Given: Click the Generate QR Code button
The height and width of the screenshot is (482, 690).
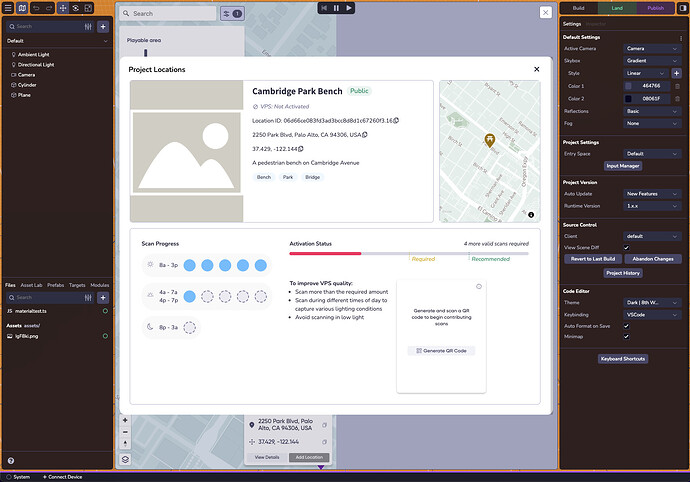Looking at the screenshot, I should tap(441, 351).
